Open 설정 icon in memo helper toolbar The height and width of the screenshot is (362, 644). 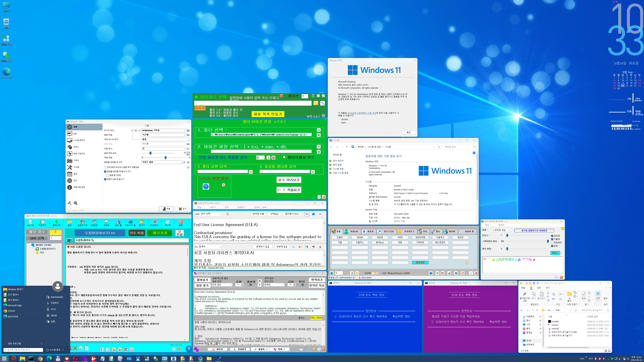pos(69,222)
